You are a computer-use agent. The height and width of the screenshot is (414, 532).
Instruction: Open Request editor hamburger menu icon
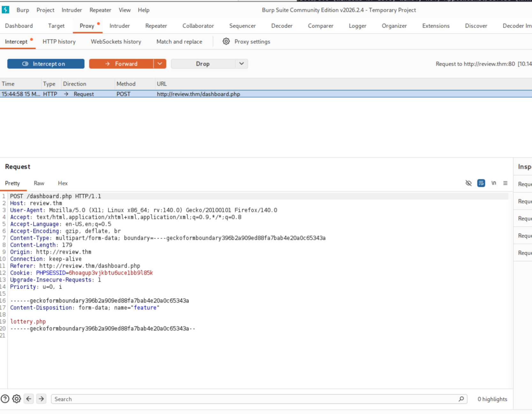(x=505, y=183)
